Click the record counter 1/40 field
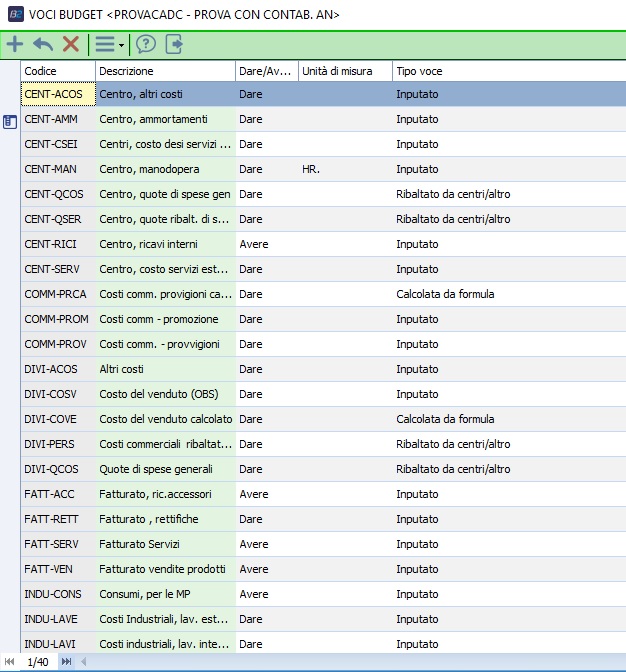626x672 pixels. pos(38,662)
